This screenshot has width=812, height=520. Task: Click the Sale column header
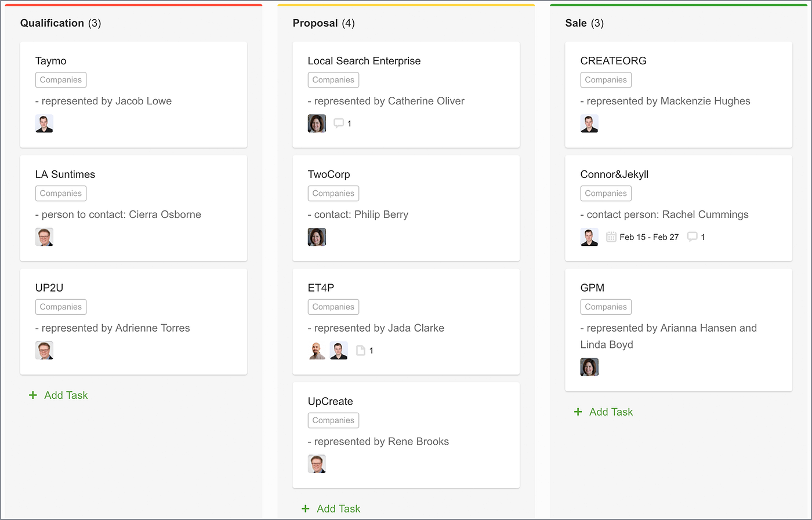[575, 23]
